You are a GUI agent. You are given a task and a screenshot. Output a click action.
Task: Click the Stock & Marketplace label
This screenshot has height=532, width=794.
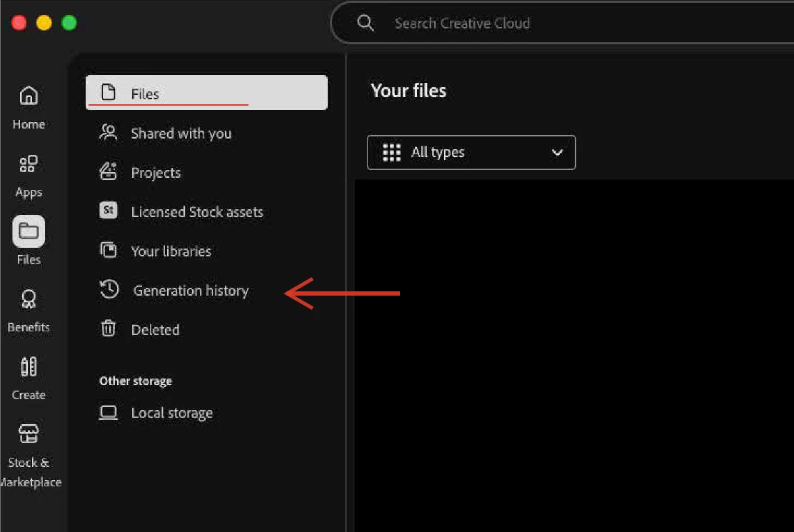point(29,472)
